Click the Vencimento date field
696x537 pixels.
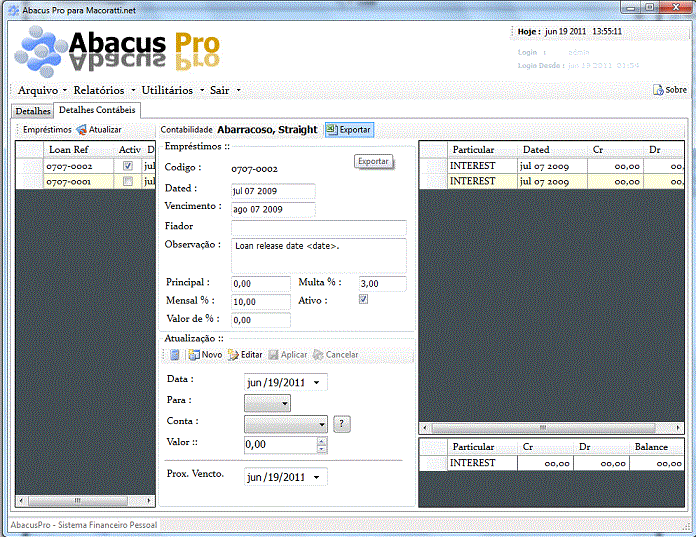pos(273,209)
